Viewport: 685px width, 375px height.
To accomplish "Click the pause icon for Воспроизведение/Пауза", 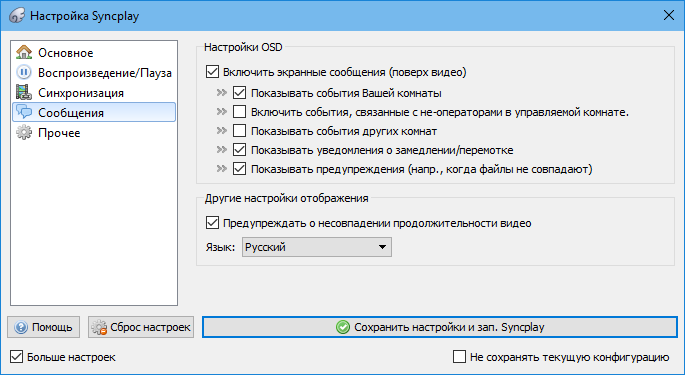I will 24,72.
